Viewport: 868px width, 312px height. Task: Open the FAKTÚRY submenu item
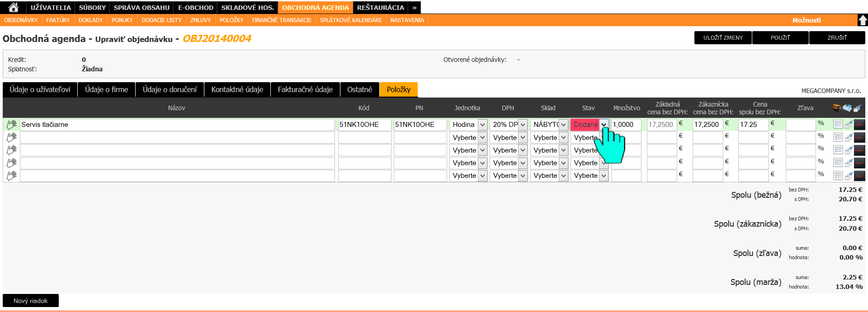coord(58,20)
